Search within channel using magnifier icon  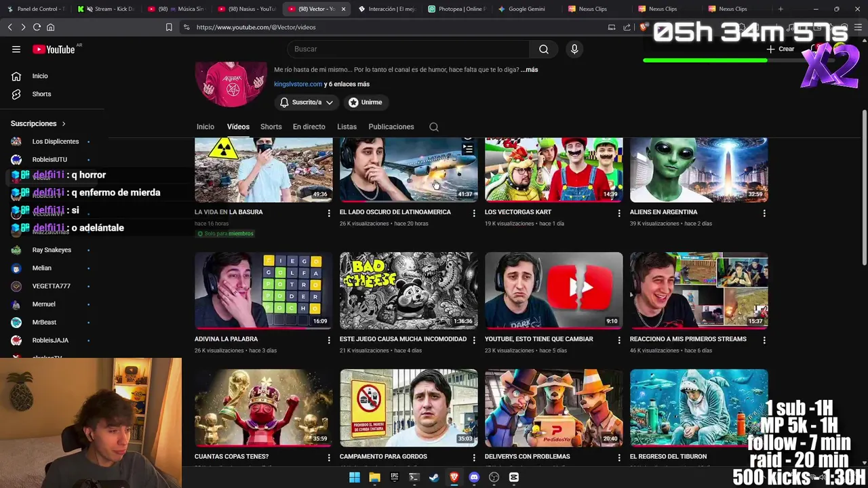click(434, 127)
